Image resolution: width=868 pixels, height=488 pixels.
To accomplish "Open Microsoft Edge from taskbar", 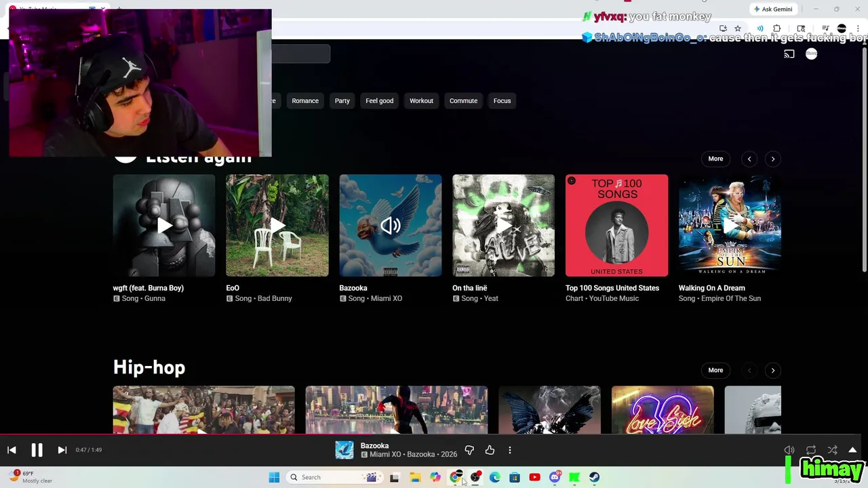I will [495, 477].
